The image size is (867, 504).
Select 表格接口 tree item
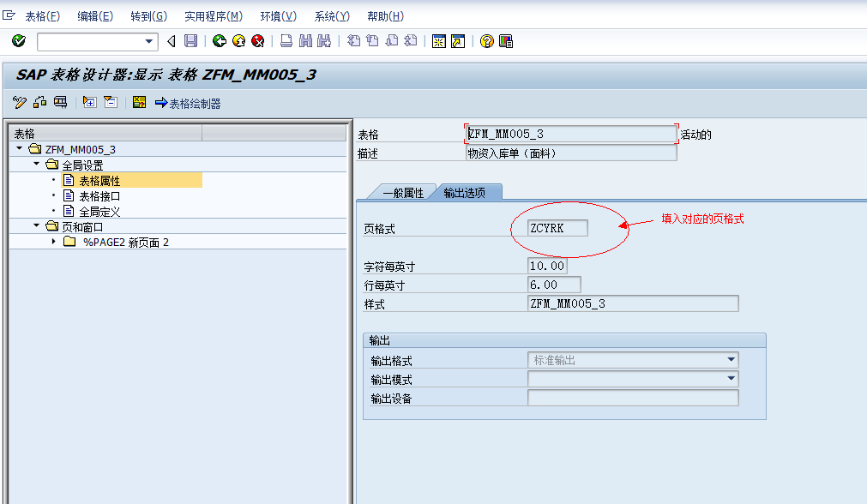[99, 196]
